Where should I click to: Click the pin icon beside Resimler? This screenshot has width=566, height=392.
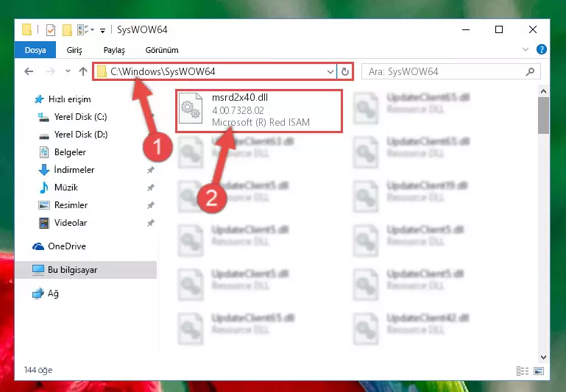[151, 205]
